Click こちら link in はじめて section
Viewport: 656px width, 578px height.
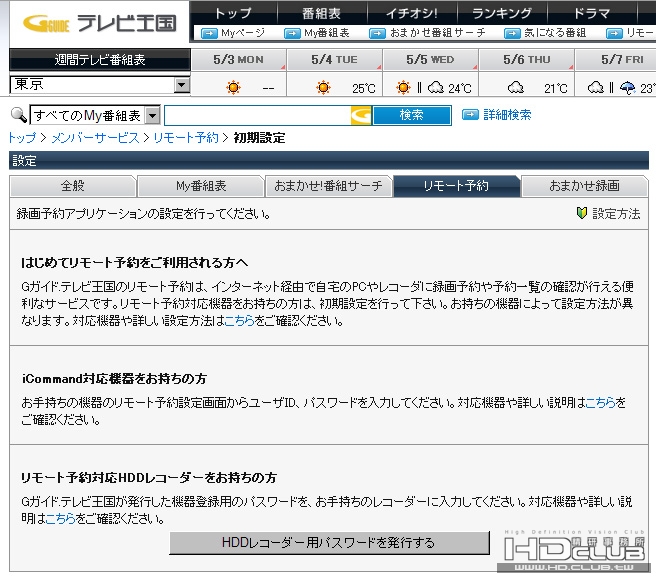tap(239, 321)
